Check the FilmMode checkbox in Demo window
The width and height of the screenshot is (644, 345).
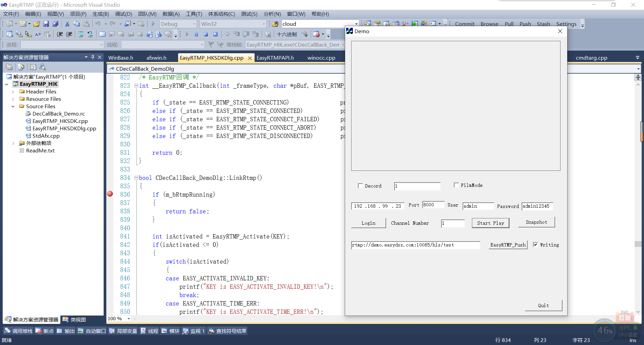point(456,185)
